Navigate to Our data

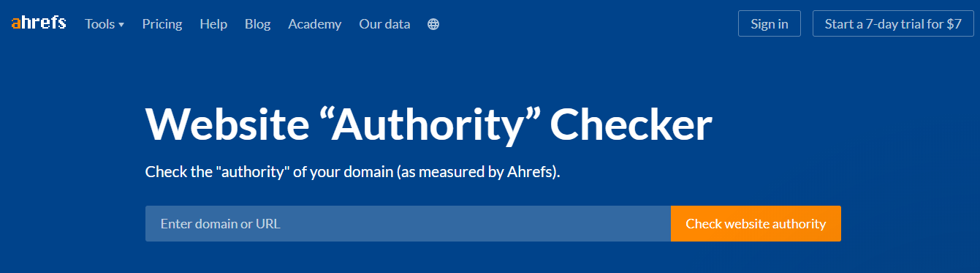[384, 24]
